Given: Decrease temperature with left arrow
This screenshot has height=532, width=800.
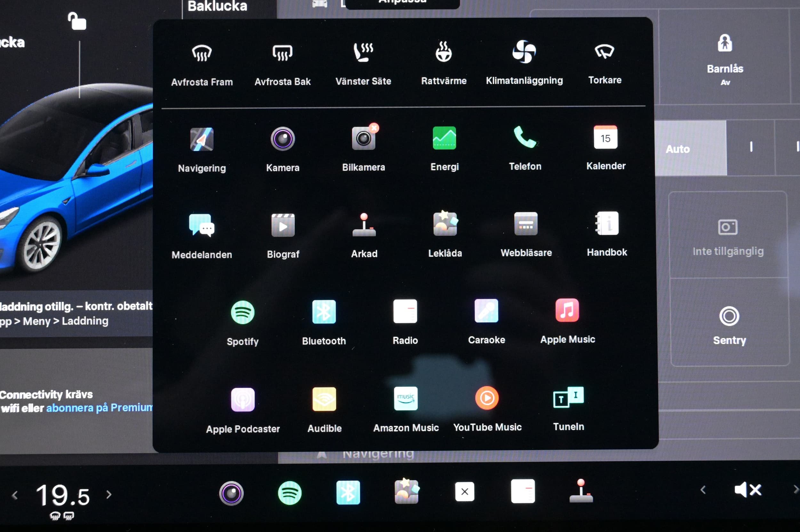Looking at the screenshot, I should pyautogui.click(x=15, y=495).
